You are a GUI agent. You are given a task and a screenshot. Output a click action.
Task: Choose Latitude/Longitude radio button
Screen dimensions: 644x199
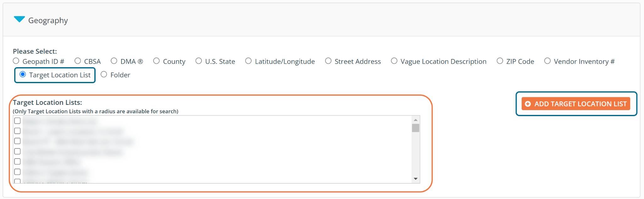[x=248, y=61]
